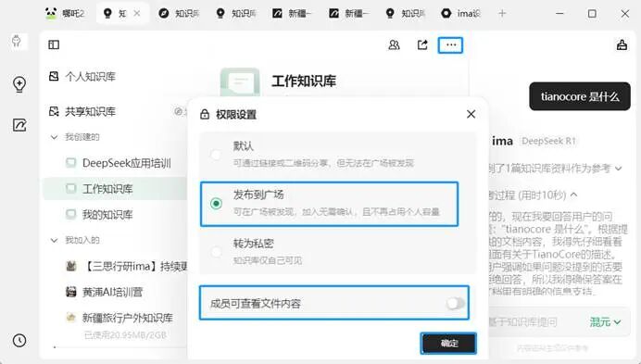The width and height of the screenshot is (641, 364).
Task: Click the 我的知识库 item icon
Action: tap(70, 214)
